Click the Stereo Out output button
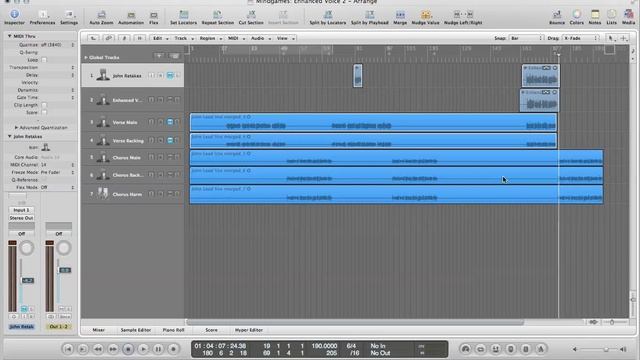The height and width of the screenshot is (360, 640). pyautogui.click(x=21, y=218)
